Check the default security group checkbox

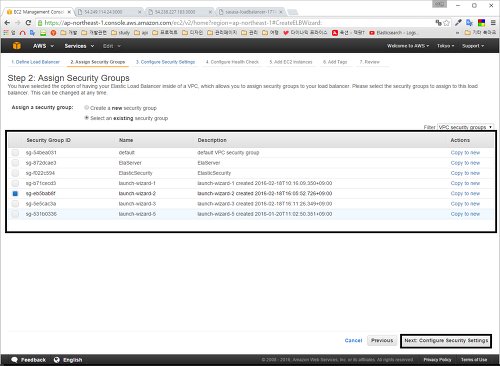tap(15, 153)
